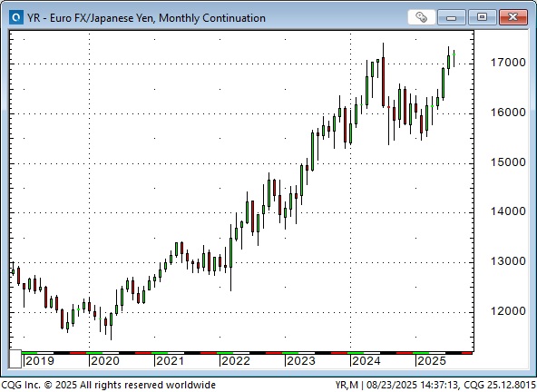Click the 12000 price scale label

click(508, 311)
